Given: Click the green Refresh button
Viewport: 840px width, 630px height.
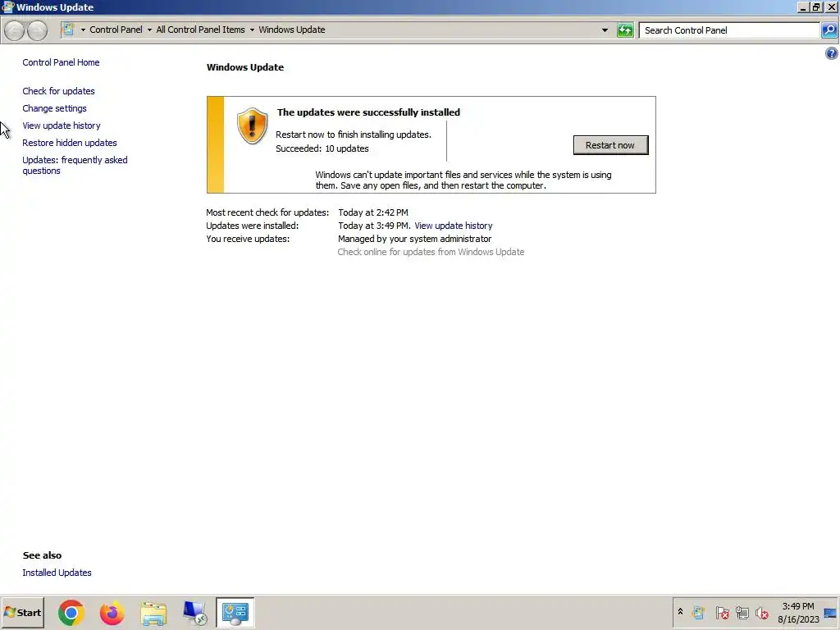Looking at the screenshot, I should (x=624, y=30).
